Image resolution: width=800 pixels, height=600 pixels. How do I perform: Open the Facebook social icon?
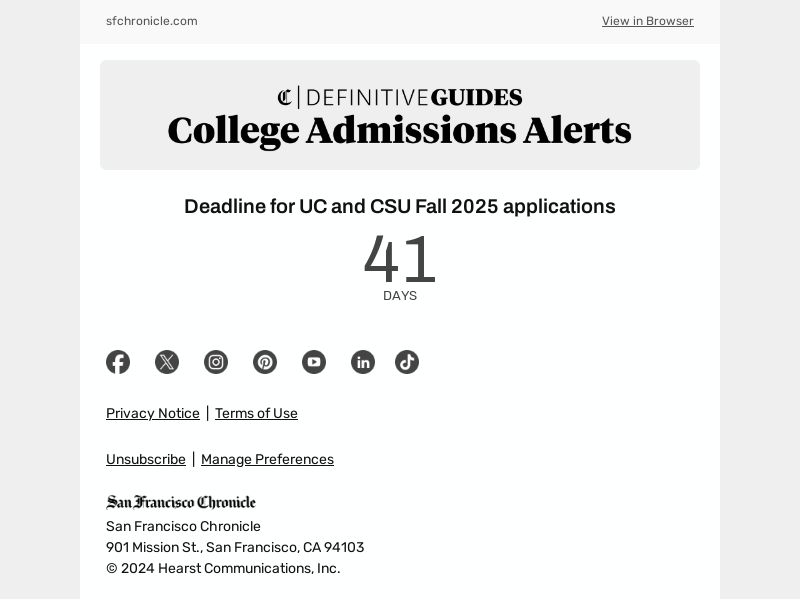118,362
